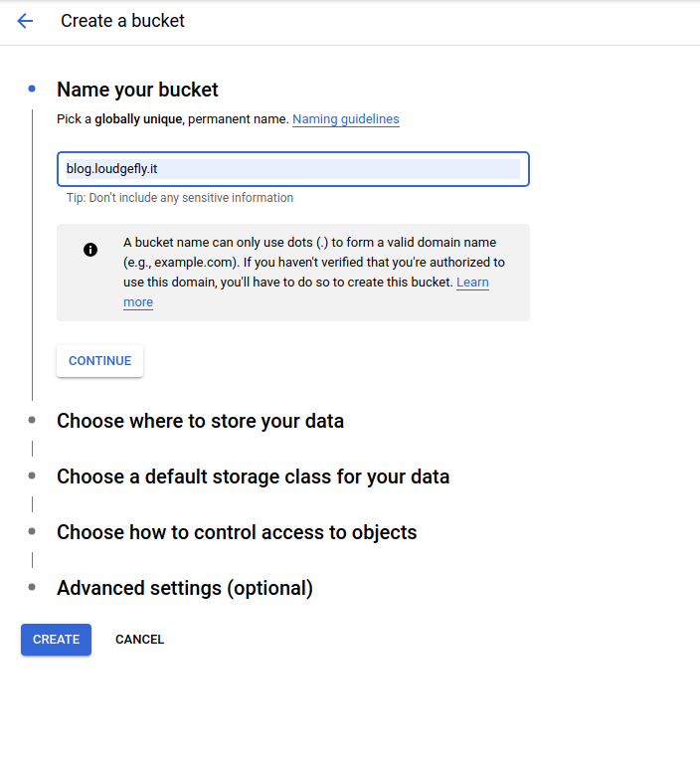Expand Advanced settings (optional) section
Image resolution: width=700 pixels, height=761 pixels.
pos(185,588)
